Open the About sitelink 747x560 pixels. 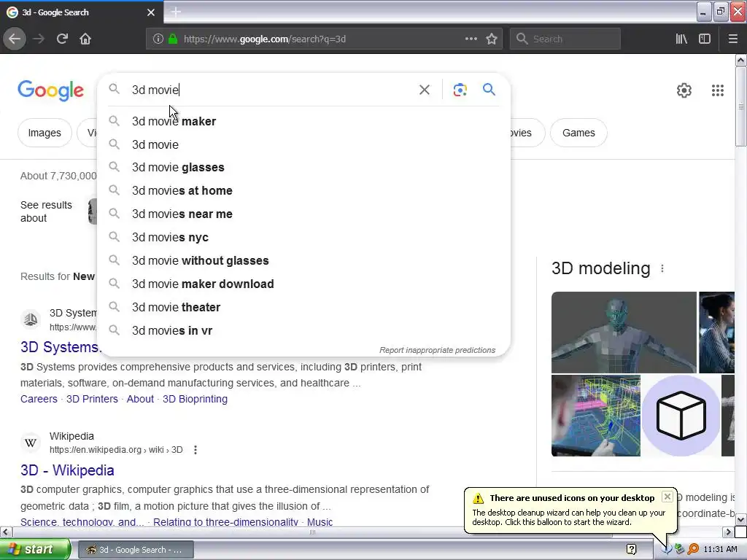140,399
